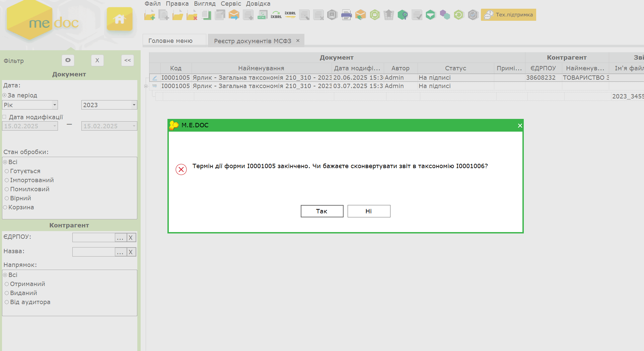
Task: Collapse the second document row tree expander
Action: pyautogui.click(x=146, y=86)
